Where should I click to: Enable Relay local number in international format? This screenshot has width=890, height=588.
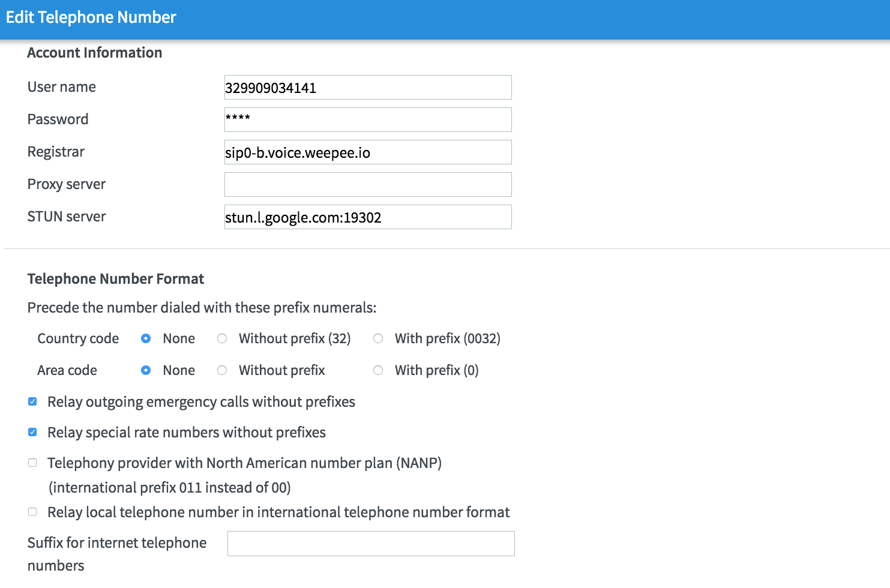coord(32,512)
